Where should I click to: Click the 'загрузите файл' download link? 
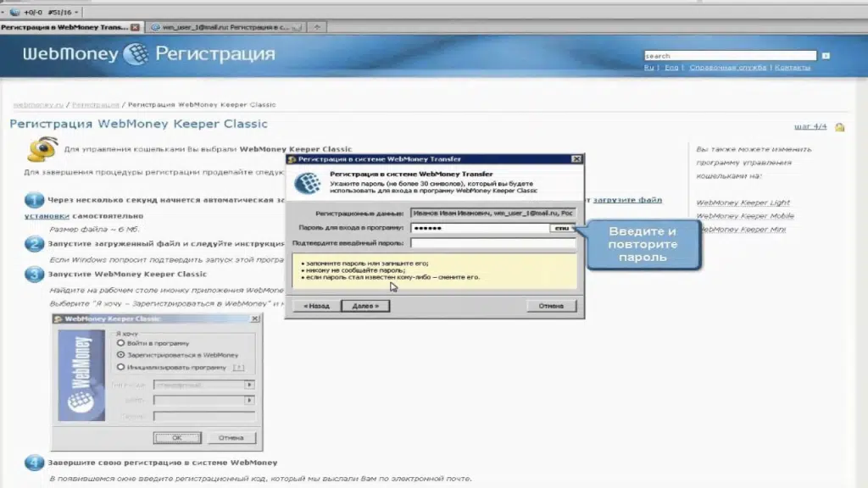[x=627, y=200]
